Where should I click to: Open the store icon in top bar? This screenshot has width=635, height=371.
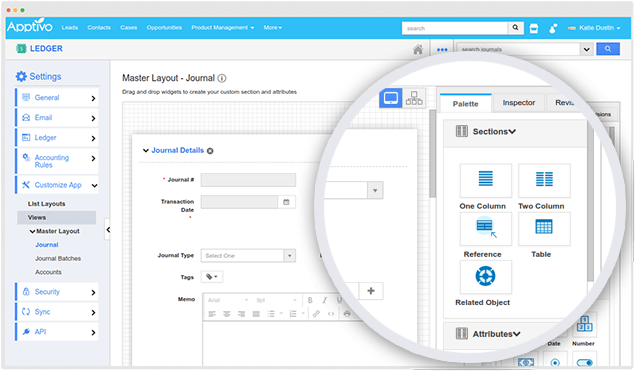point(534,28)
